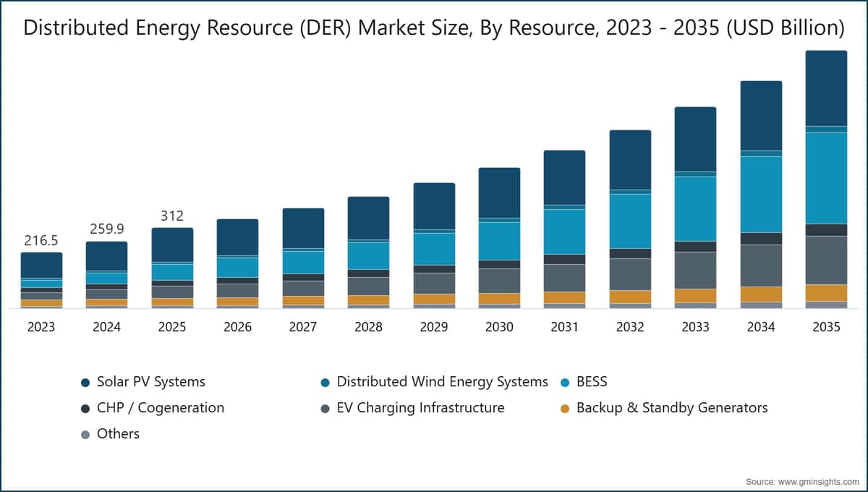
Task: Click the Backup & Standby Generators legend dot
Action: [565, 408]
